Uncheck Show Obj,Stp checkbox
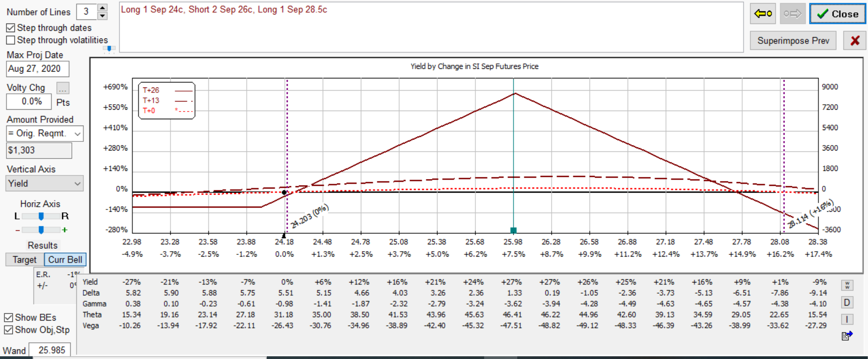The image size is (868, 359). (x=8, y=330)
